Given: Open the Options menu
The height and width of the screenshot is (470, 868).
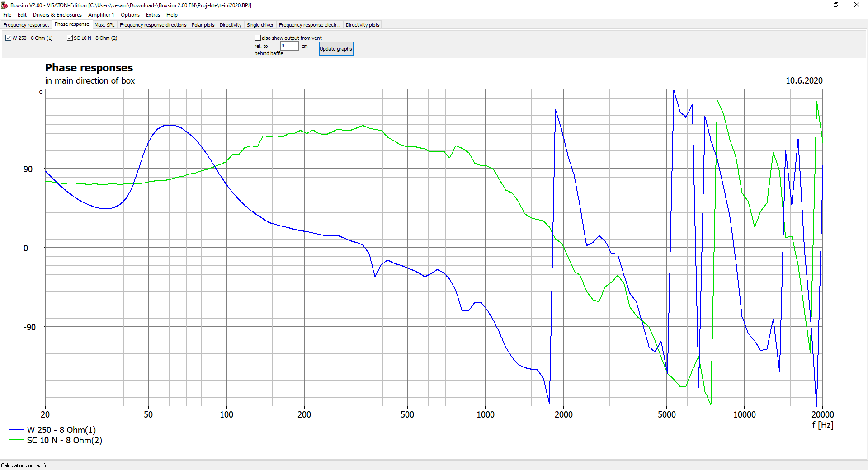Looking at the screenshot, I should (x=130, y=15).
